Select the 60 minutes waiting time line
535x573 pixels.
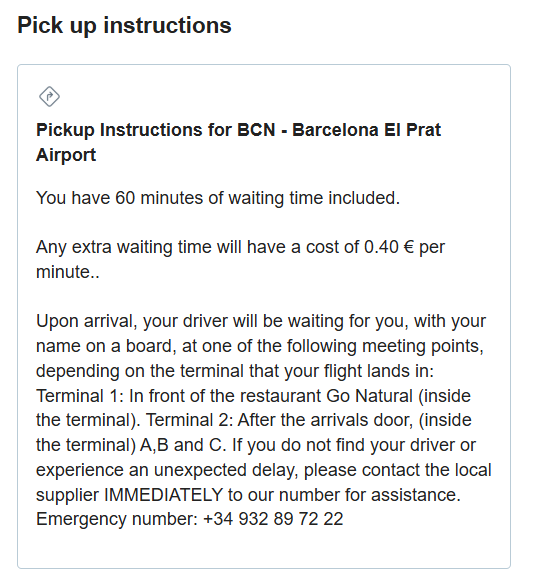(x=218, y=198)
